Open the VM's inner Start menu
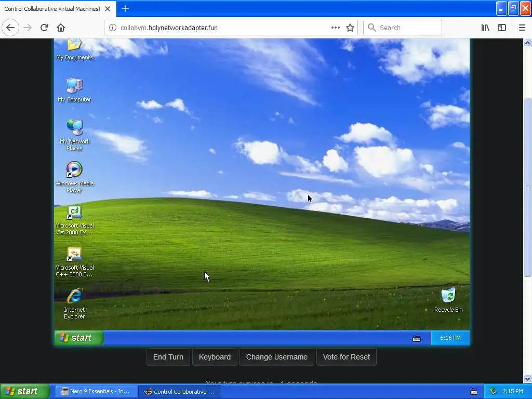This screenshot has height=399, width=532. pos(79,338)
